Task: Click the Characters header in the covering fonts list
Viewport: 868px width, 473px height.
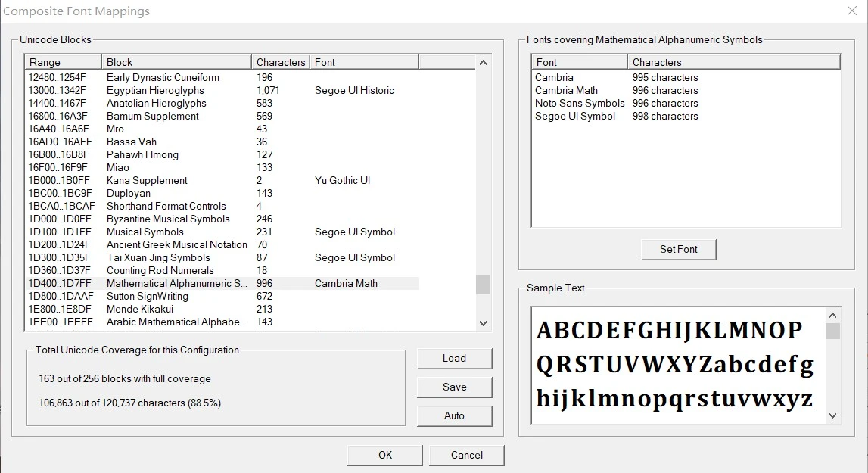Action: 733,62
